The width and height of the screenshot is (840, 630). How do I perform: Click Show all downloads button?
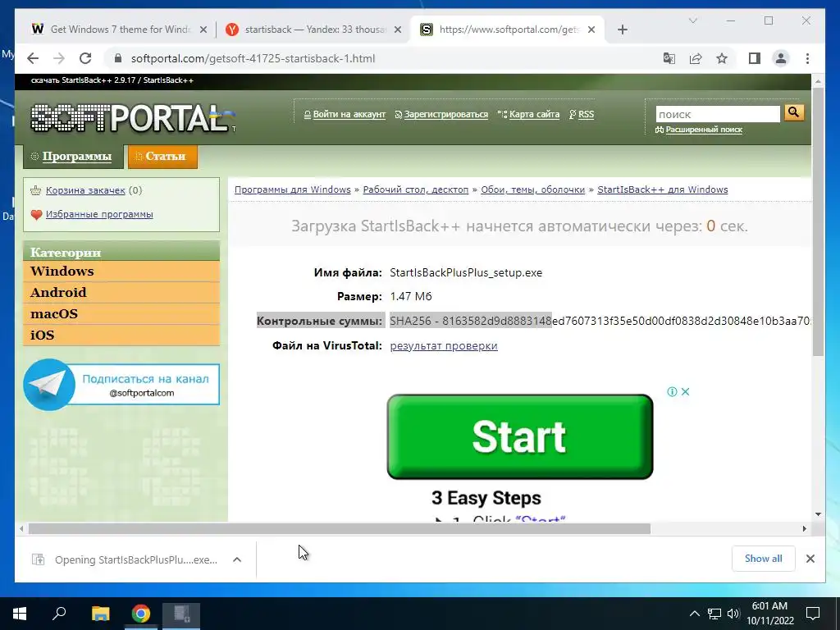tap(764, 559)
